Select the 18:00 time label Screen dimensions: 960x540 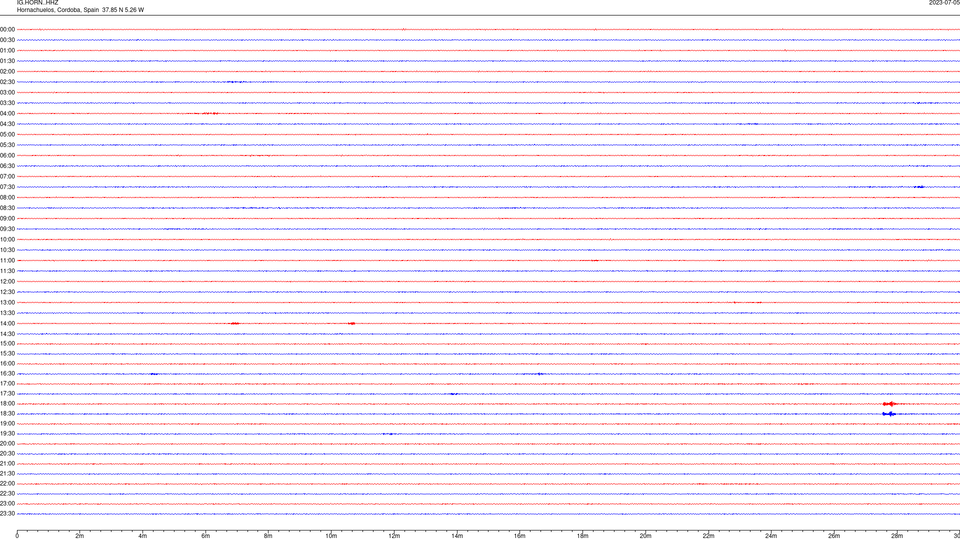7,403
